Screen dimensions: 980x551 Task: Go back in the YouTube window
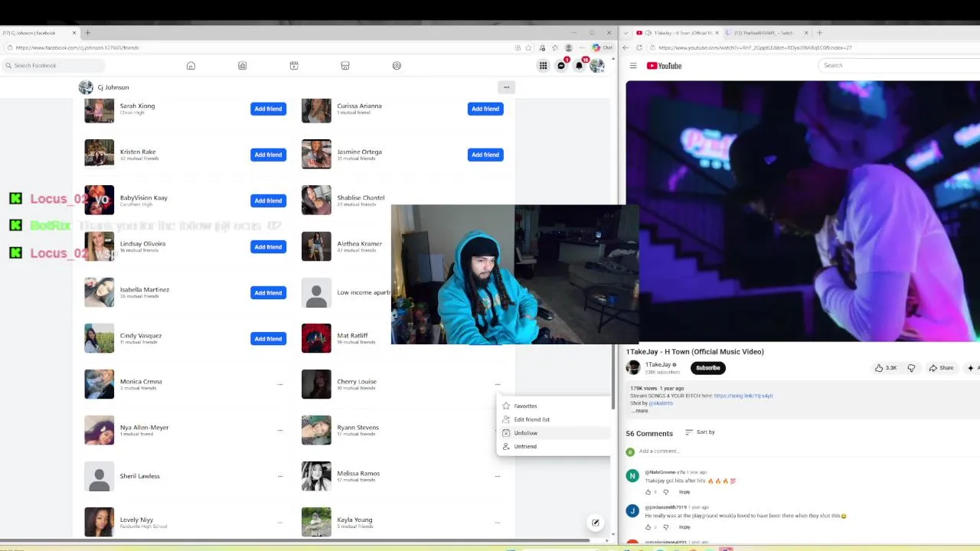(x=626, y=47)
